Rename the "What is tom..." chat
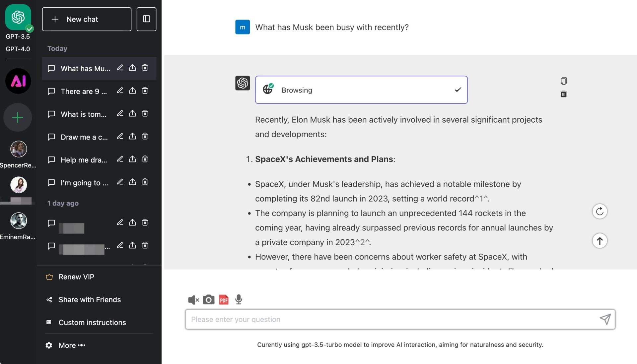The height and width of the screenshot is (364, 637). click(120, 113)
